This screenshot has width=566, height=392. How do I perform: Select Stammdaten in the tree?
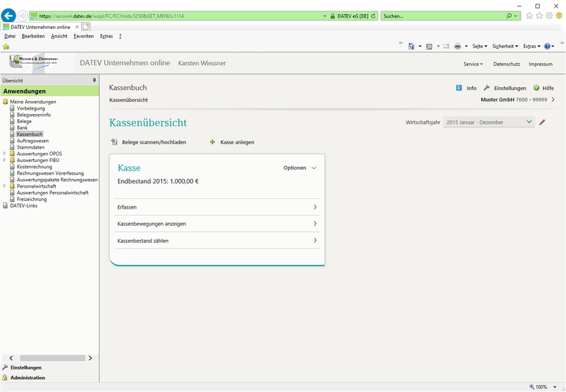pyautogui.click(x=30, y=147)
